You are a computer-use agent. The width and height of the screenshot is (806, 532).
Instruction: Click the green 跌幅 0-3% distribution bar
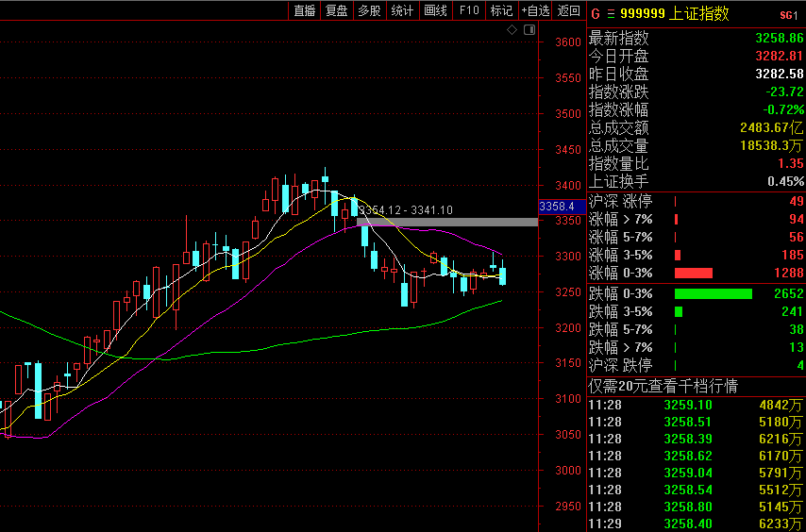pos(713,293)
